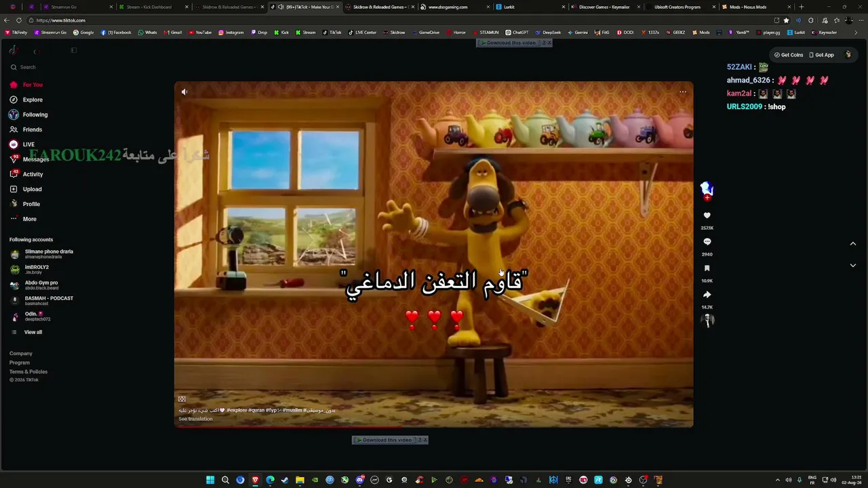Open a new browser tab

tap(802, 7)
